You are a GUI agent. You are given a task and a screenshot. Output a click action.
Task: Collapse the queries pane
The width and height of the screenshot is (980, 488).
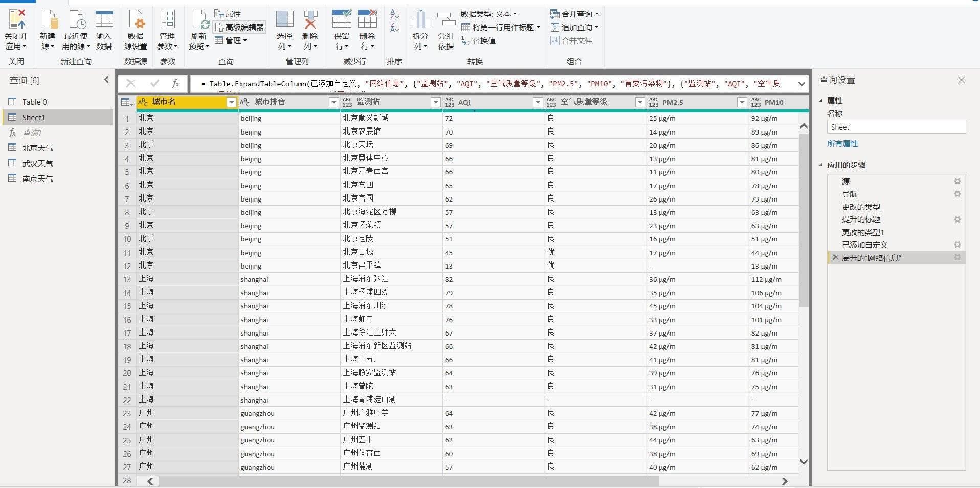click(x=106, y=80)
